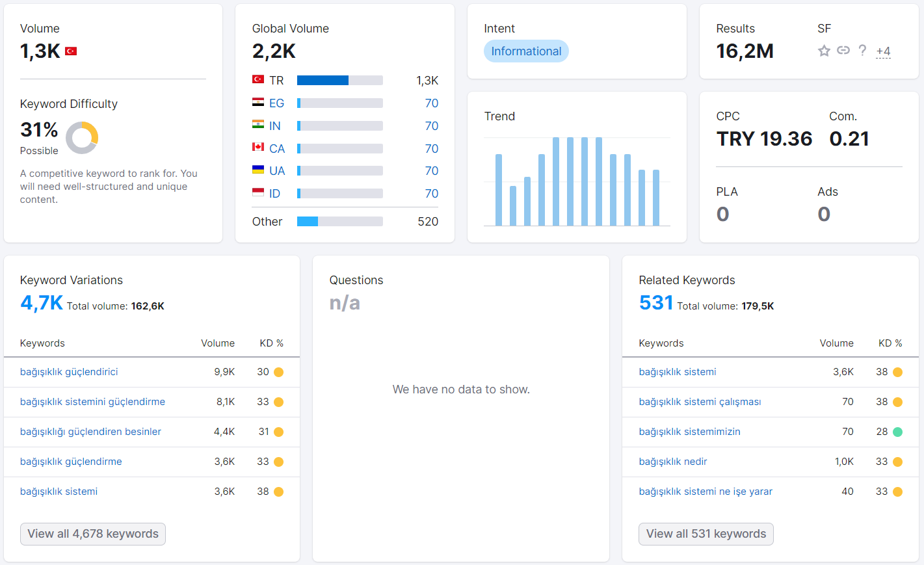The image size is (924, 565).
Task: Click the Canada flag icon in Global Volume
Action: tap(258, 147)
